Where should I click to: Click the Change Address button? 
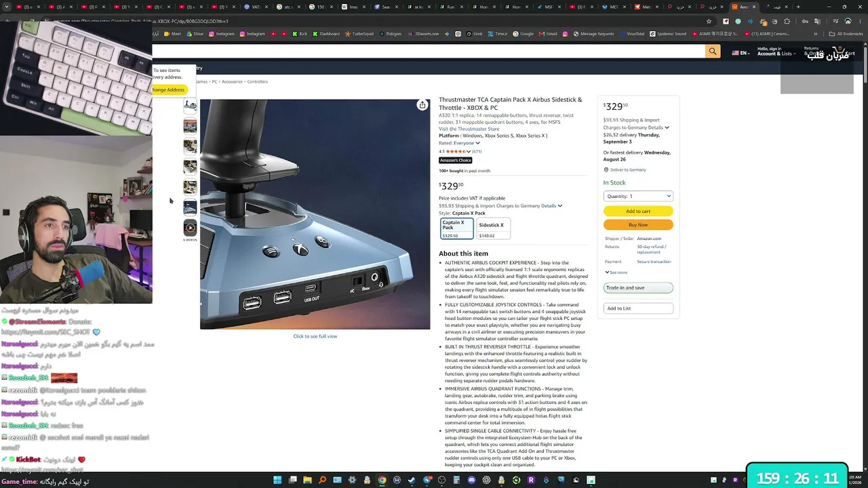pos(167,89)
